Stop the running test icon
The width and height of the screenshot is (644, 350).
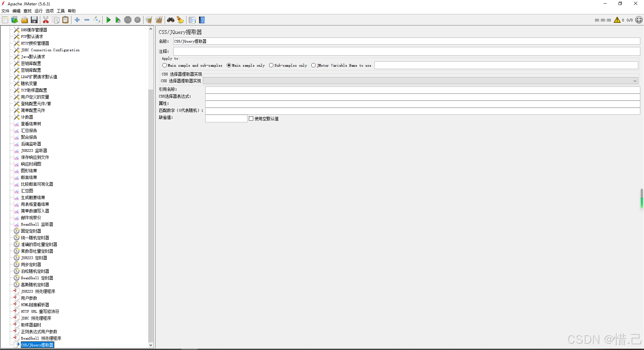pyautogui.click(x=128, y=20)
